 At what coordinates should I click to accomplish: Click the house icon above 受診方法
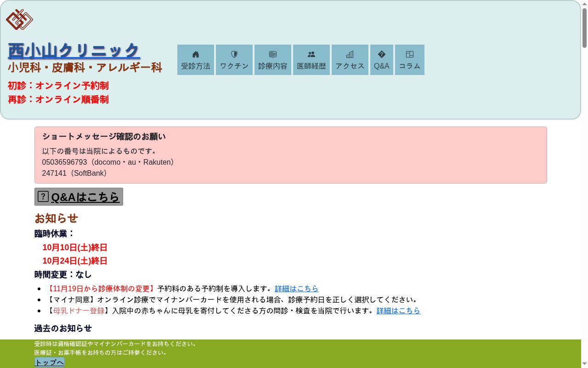(196, 54)
